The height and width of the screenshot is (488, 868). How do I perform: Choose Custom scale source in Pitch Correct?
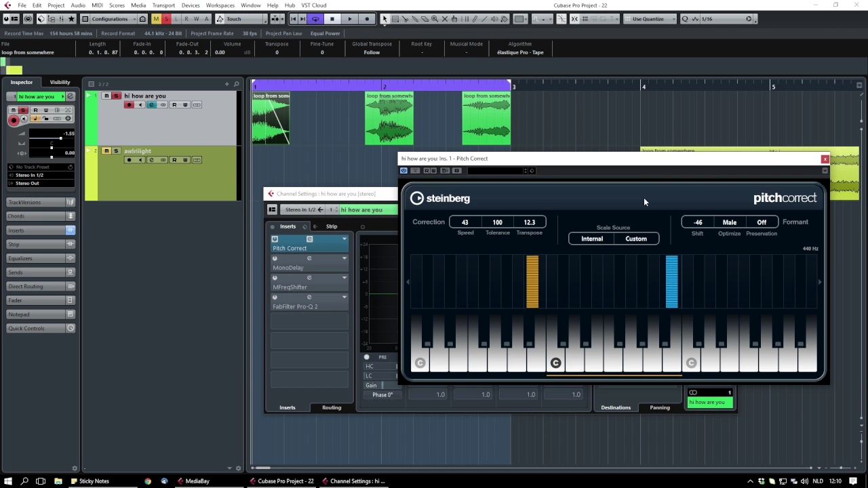click(x=636, y=239)
